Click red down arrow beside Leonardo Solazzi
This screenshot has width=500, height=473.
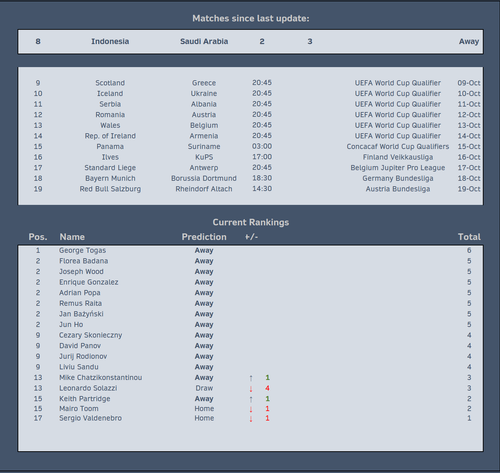[251, 389]
